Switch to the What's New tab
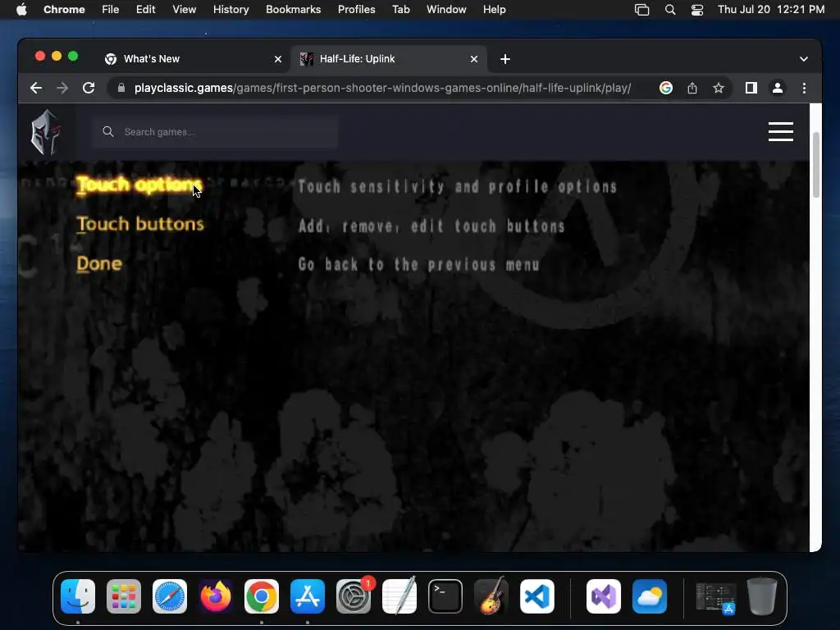This screenshot has width=840, height=630. point(193,59)
